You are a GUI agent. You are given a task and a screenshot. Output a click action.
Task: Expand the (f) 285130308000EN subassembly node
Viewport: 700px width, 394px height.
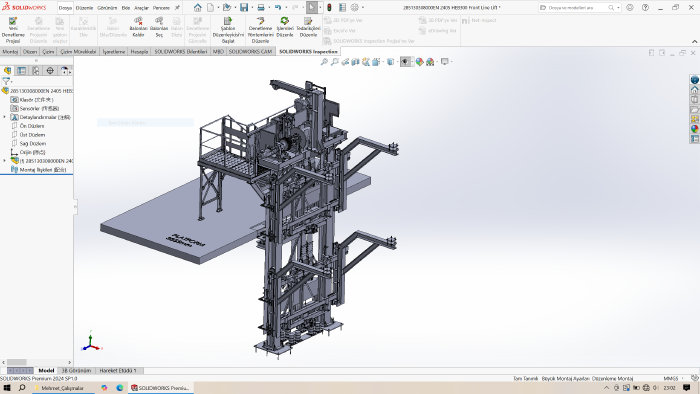pos(4,161)
